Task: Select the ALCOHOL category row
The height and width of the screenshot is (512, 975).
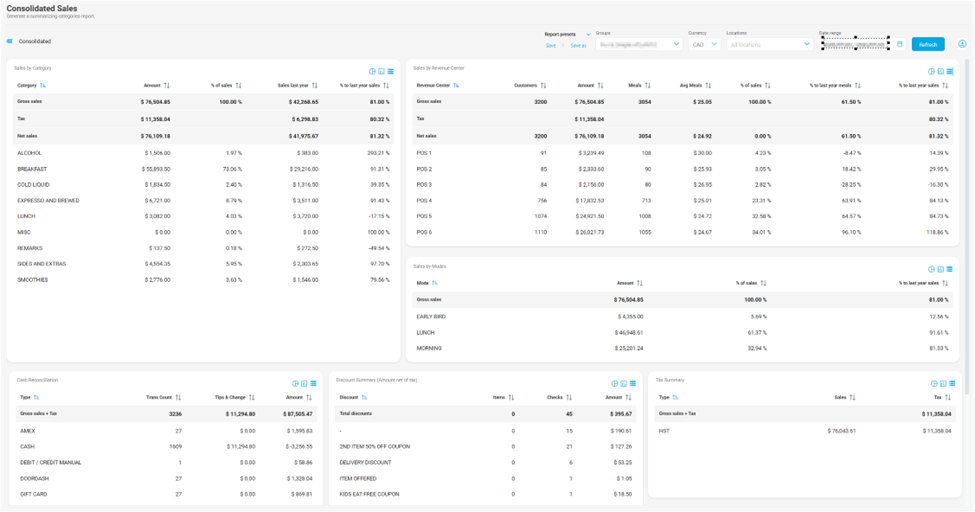Action: (203, 152)
